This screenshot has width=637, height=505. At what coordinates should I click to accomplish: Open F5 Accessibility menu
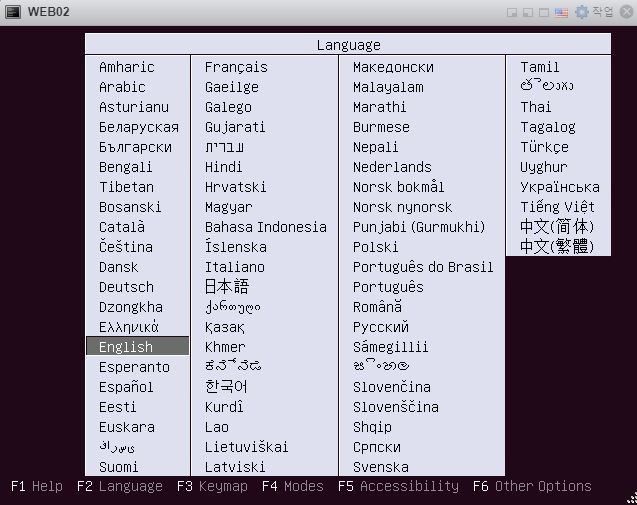[x=398, y=486]
